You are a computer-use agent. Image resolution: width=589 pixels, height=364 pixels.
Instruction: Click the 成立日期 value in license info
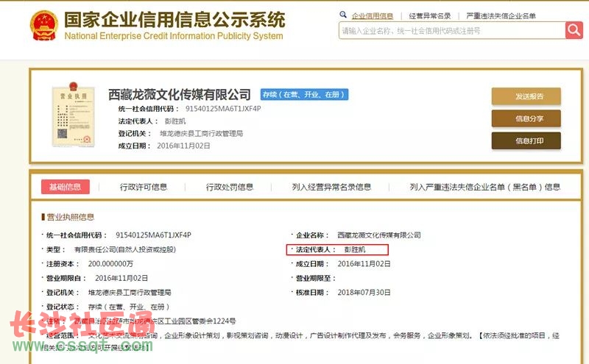click(364, 264)
